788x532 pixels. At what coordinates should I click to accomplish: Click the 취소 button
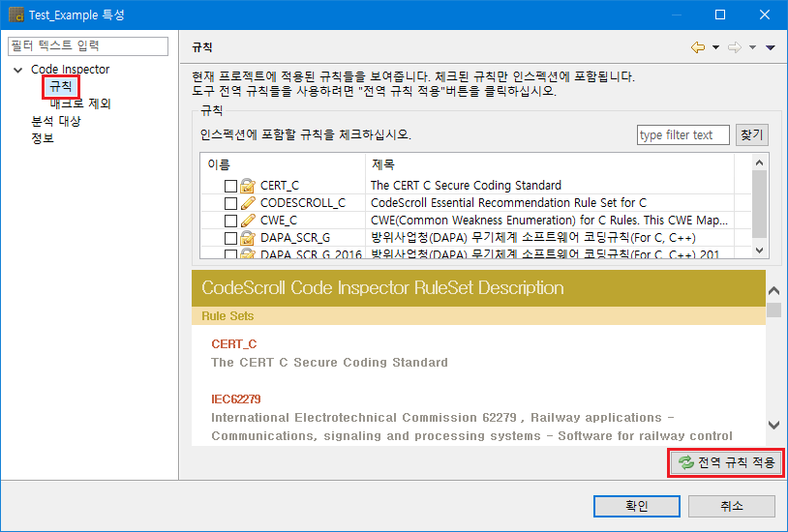[731, 506]
